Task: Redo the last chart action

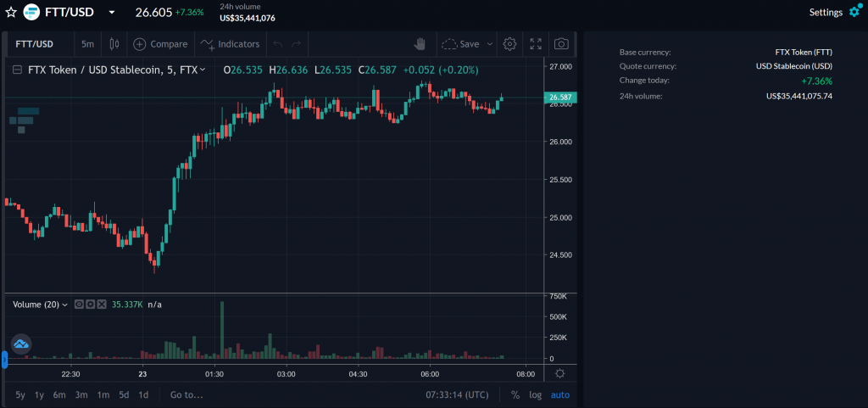Action: pos(297,44)
